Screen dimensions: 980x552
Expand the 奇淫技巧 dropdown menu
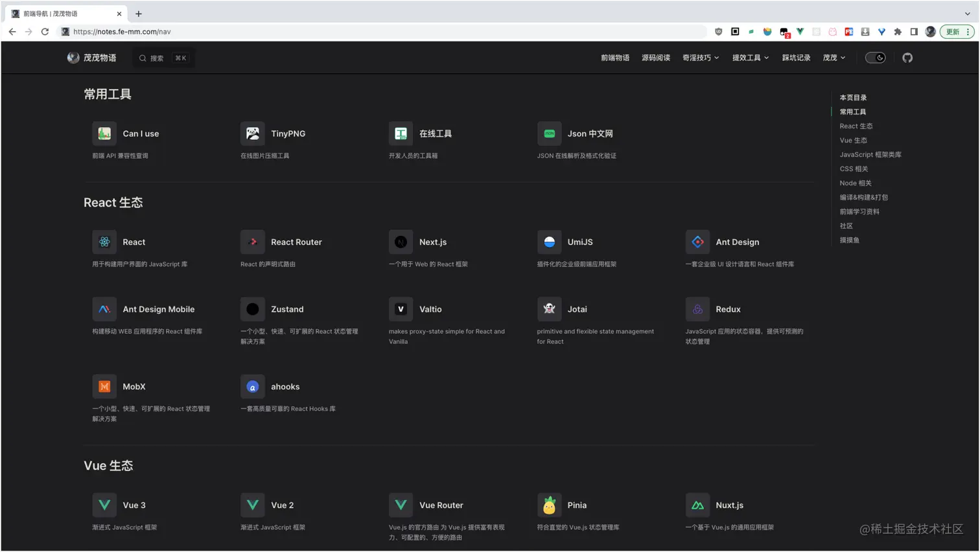(x=701, y=58)
